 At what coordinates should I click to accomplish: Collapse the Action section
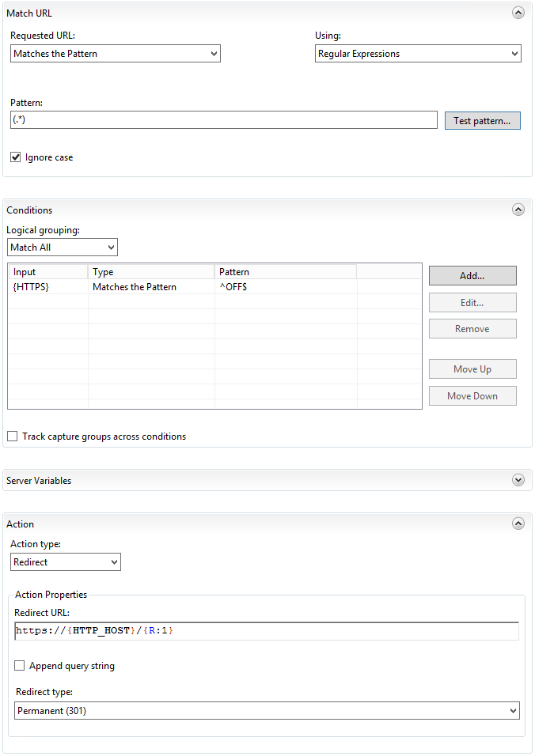click(x=518, y=524)
